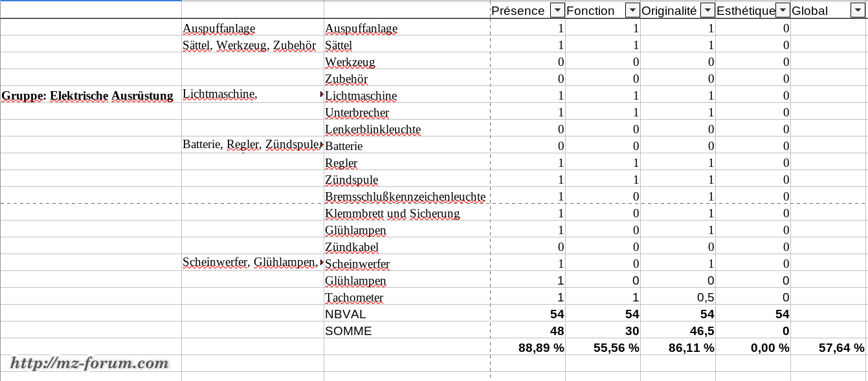The height and width of the screenshot is (381, 868).
Task: Select the 86,11 % Originalité percentage cell
Action: (691, 348)
